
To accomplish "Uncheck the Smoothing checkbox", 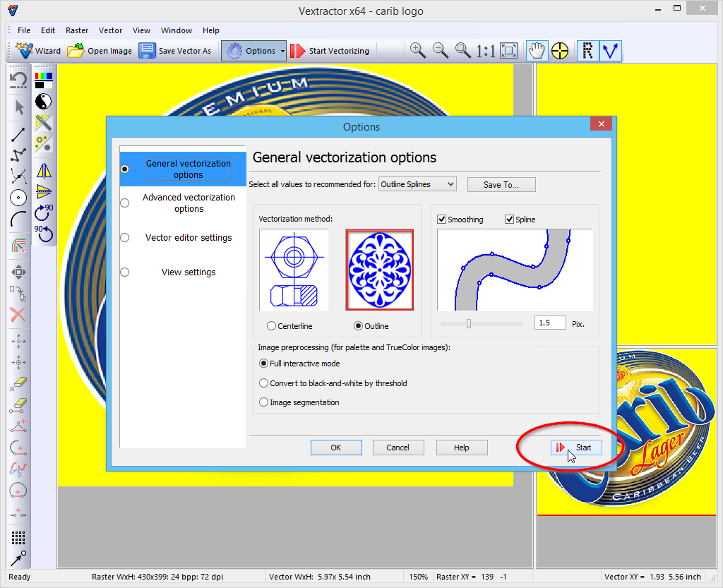I will [x=442, y=220].
